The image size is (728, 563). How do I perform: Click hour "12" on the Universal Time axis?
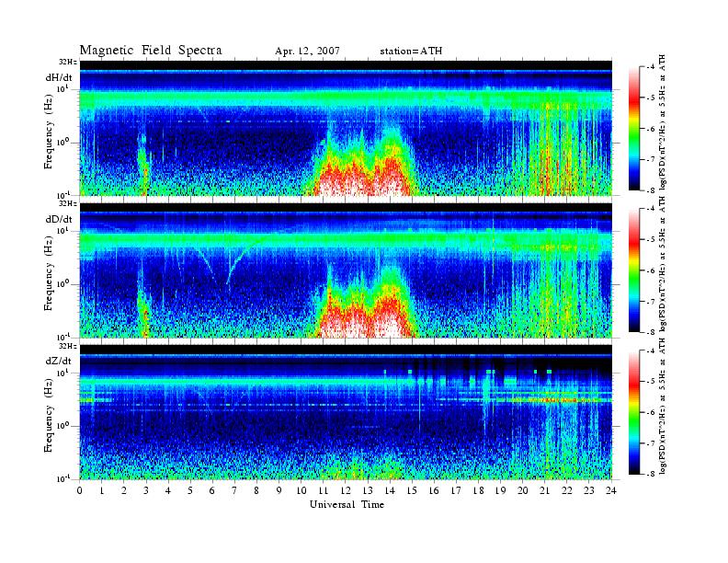coord(346,490)
